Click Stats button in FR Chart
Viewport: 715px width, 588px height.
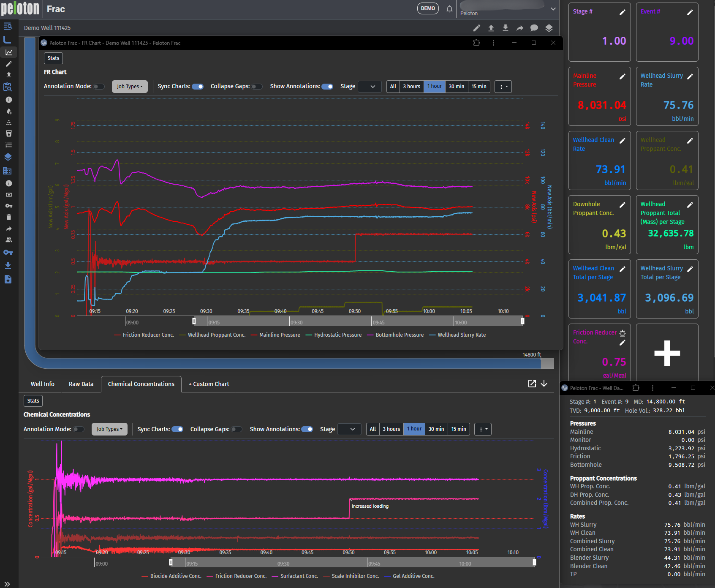[x=53, y=58]
